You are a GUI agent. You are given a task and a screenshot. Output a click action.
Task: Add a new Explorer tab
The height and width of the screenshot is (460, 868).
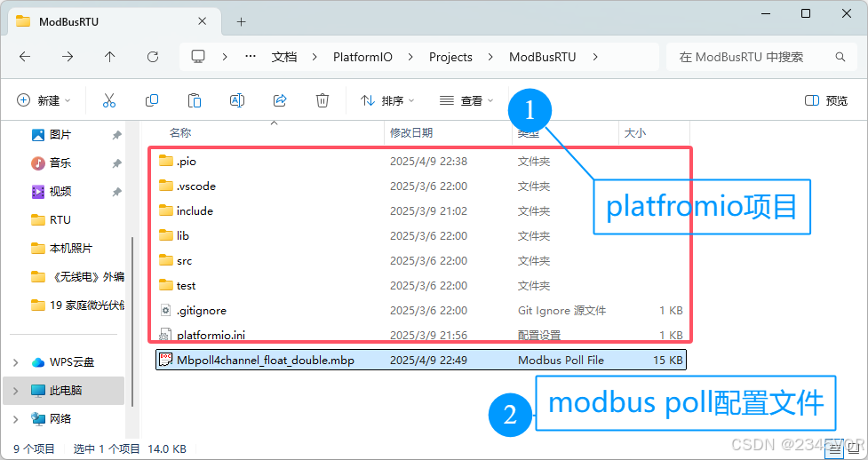pyautogui.click(x=241, y=22)
